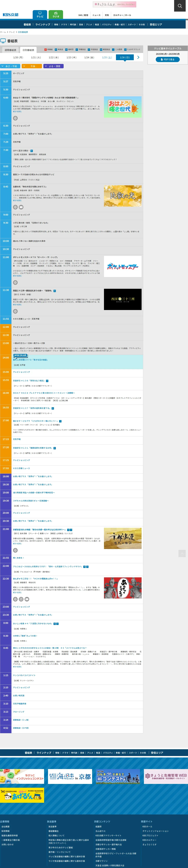
Task: Jump to the あさ・午前 section
Action: click(10, 66)
